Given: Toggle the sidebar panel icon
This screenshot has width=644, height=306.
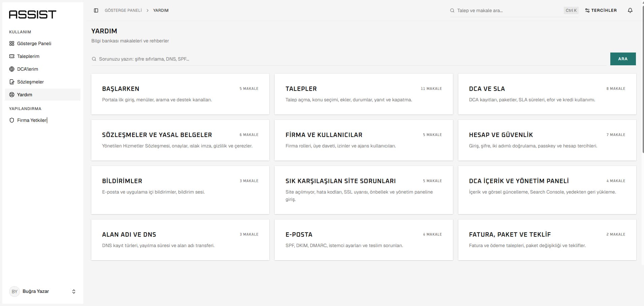Looking at the screenshot, I should pos(96,10).
